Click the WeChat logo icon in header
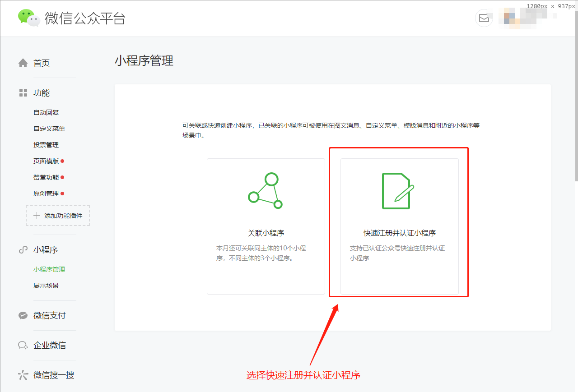 pos(29,18)
